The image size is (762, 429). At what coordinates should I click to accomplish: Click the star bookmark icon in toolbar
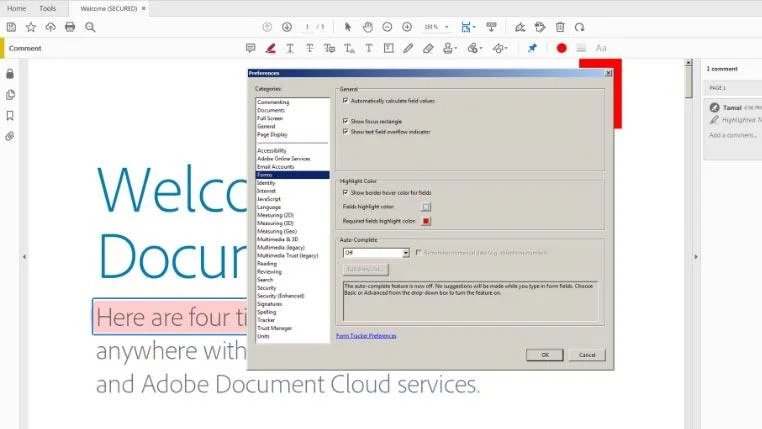pyautogui.click(x=31, y=27)
